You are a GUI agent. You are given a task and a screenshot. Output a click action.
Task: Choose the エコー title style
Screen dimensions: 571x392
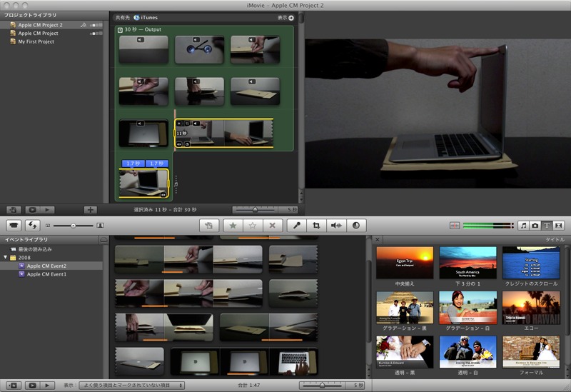tap(531, 308)
